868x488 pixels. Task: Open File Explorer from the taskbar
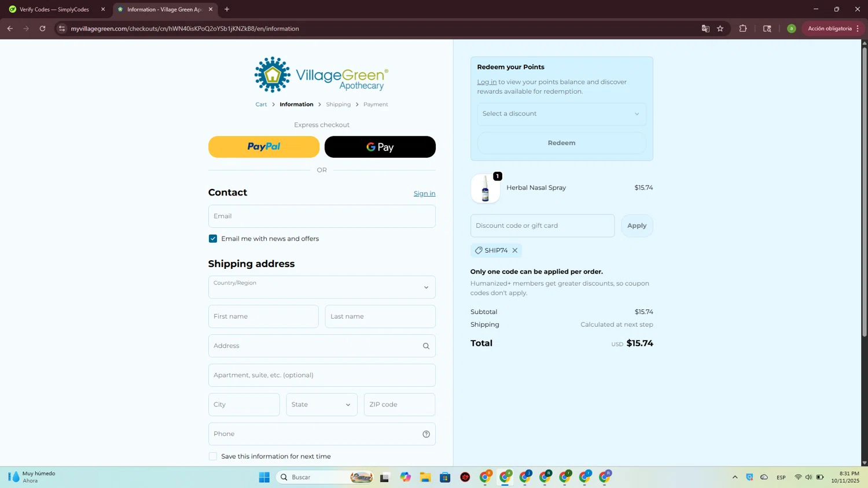(x=425, y=477)
